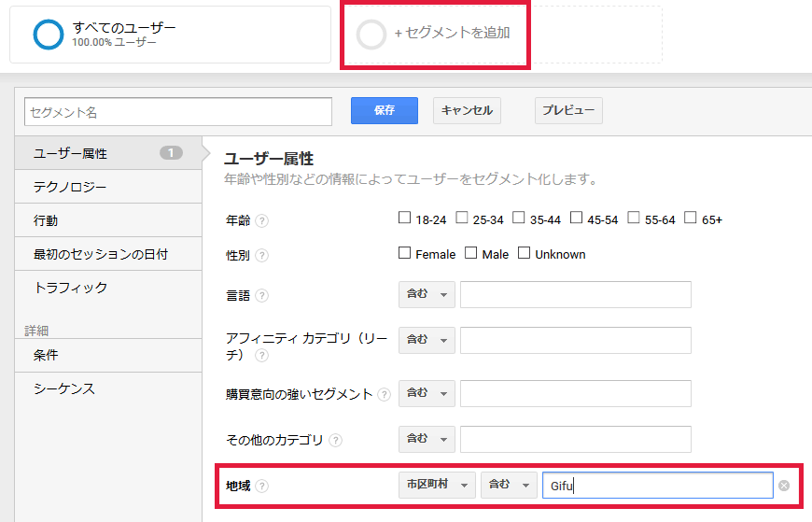Click the プレビュー button
This screenshot has height=522, width=812.
point(568,110)
